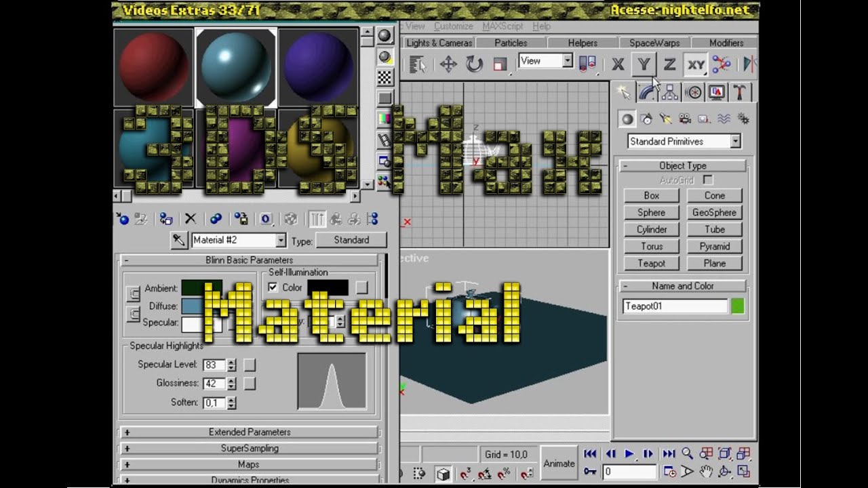Click the Self-Illumination map button

[362, 287]
